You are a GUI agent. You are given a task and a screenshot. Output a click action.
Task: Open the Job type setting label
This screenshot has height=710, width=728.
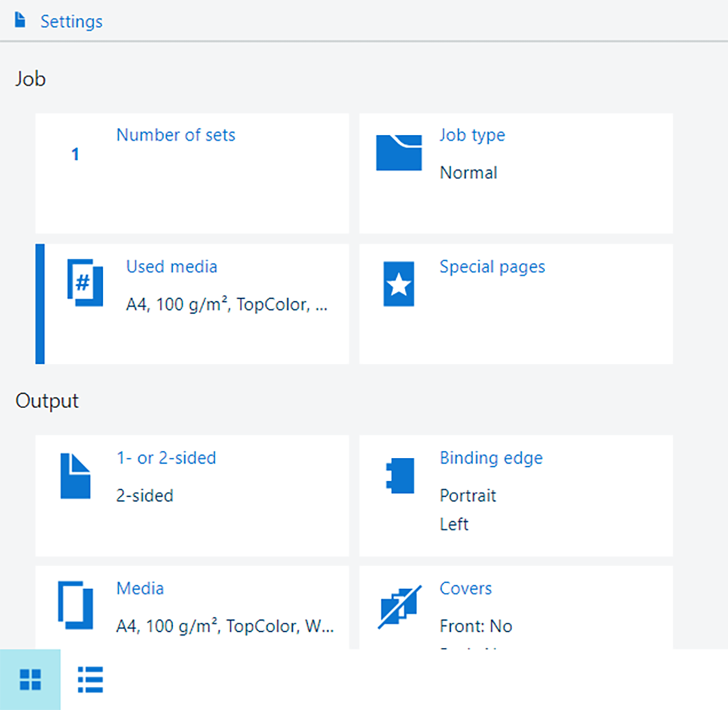point(472,135)
